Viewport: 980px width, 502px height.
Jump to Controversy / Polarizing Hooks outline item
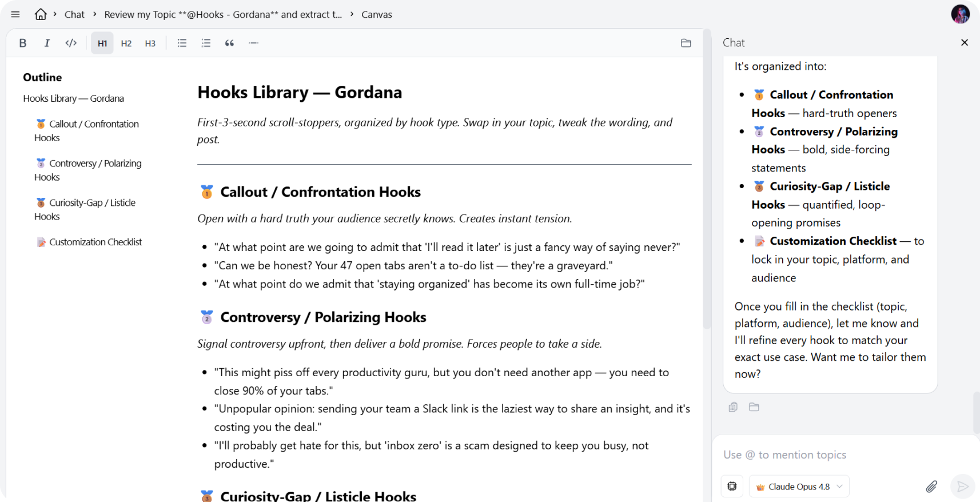coord(88,170)
